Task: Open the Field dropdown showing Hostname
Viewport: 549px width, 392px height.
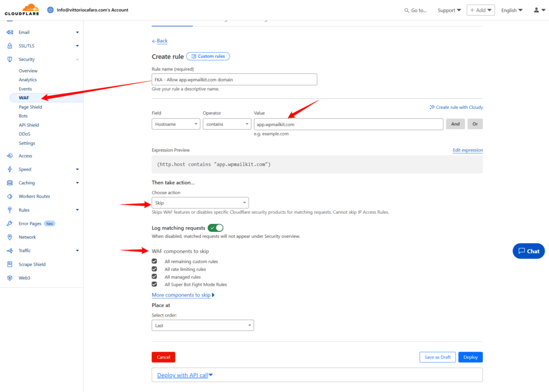Action: click(176, 124)
